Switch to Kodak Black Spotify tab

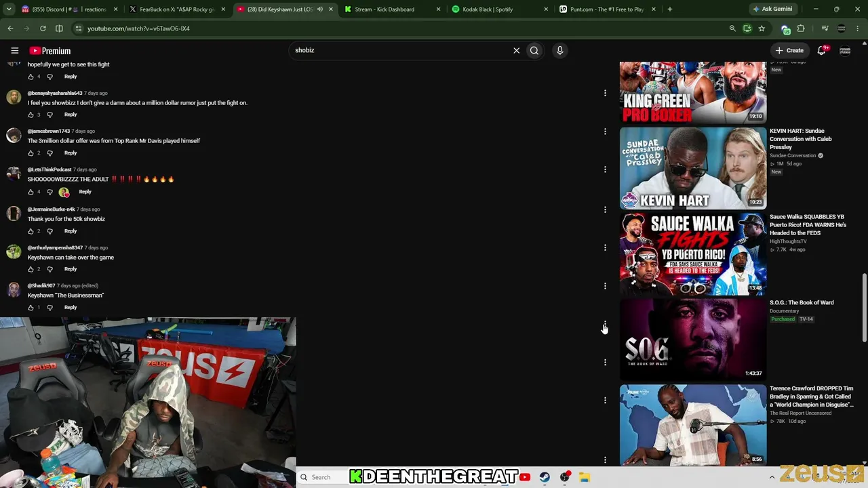(500, 9)
